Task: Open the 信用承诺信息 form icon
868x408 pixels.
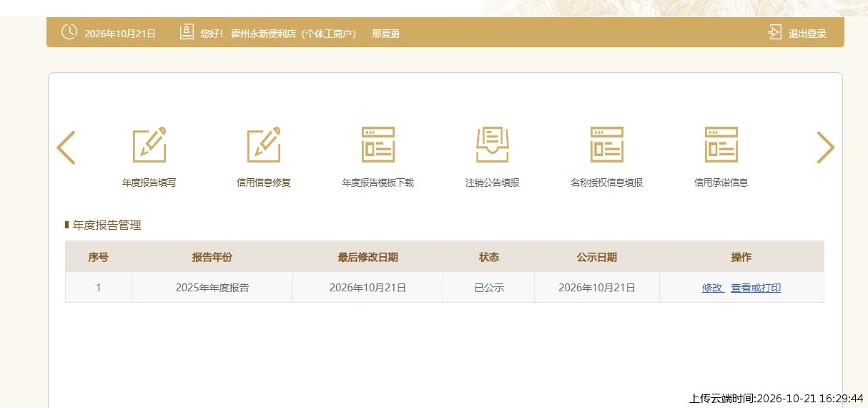Action: click(x=721, y=144)
